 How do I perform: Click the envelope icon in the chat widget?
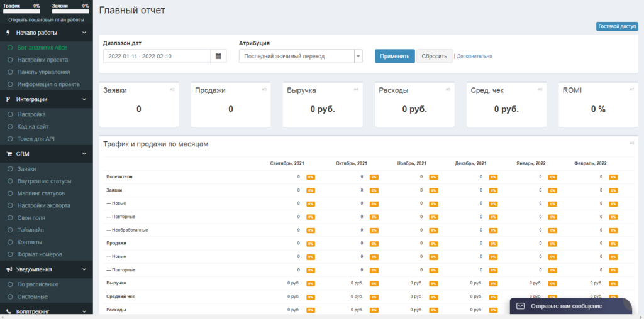pyautogui.click(x=520, y=306)
